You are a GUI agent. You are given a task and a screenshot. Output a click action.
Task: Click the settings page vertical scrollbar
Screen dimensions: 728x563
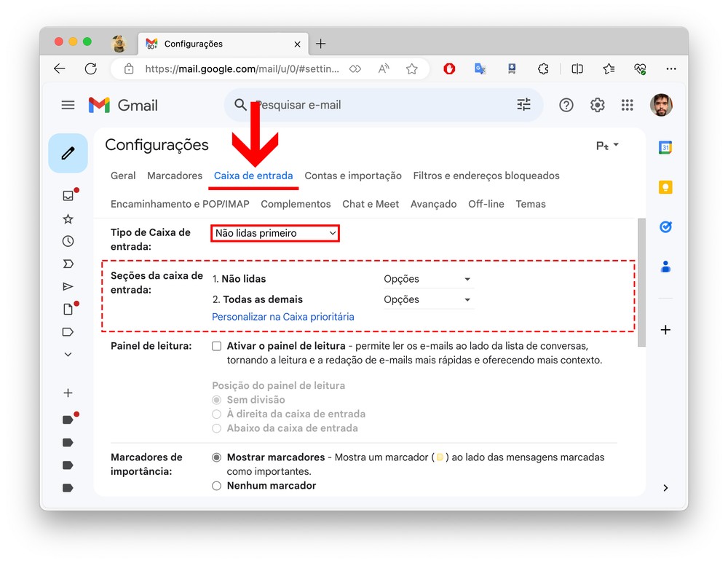coord(641,283)
